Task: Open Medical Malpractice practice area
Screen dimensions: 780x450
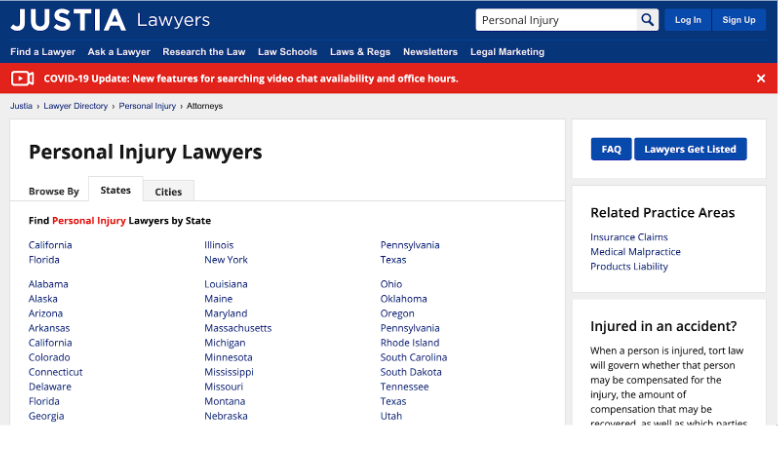Action: (x=635, y=252)
